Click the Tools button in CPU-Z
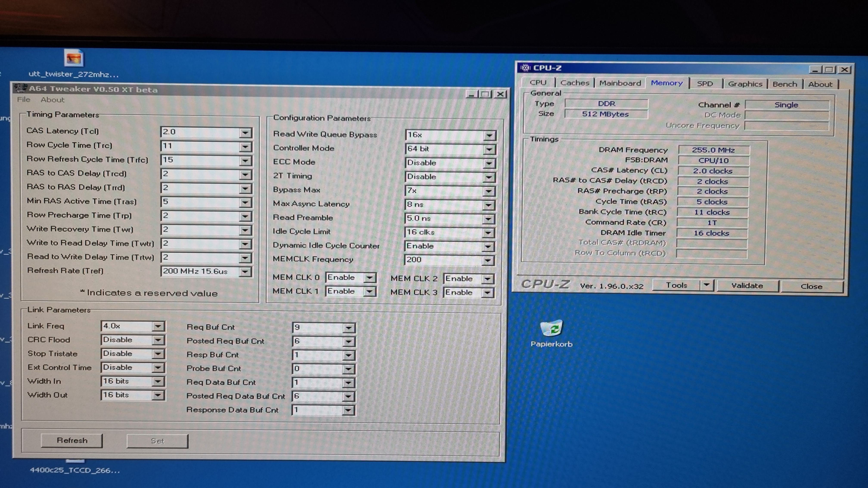The image size is (868, 488). coord(676,285)
